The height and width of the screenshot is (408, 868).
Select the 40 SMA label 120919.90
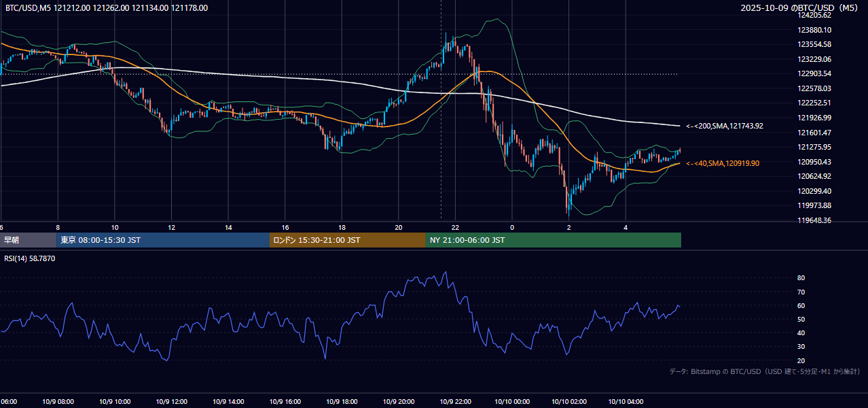[723, 163]
